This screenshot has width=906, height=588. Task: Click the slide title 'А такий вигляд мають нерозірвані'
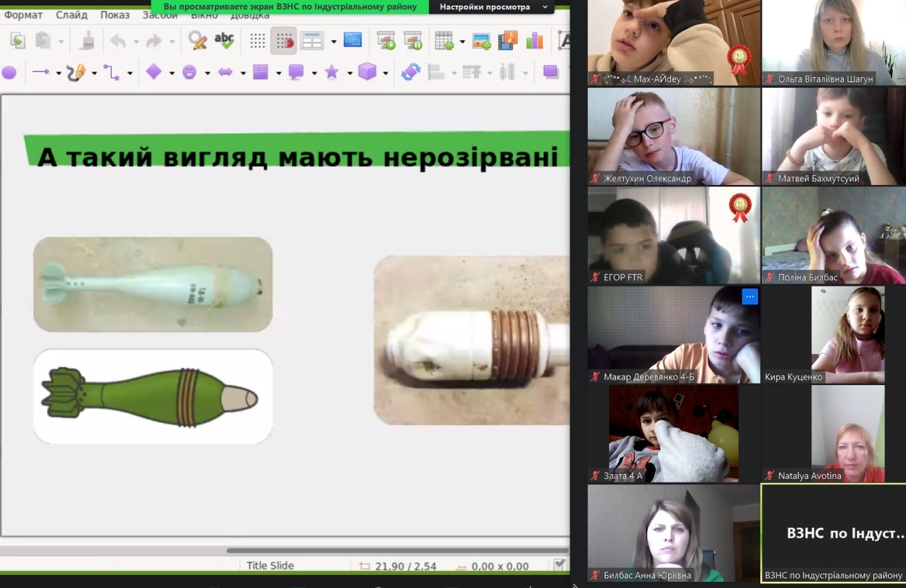[297, 157]
